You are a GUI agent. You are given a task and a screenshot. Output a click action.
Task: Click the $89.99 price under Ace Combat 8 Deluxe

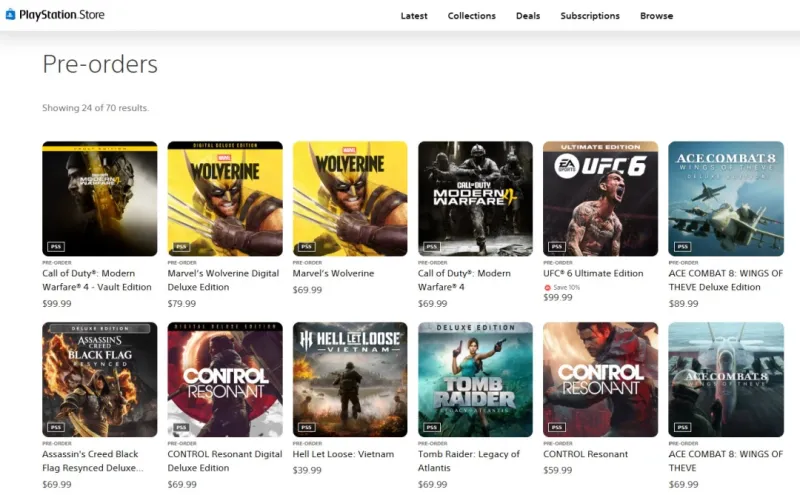[684, 304]
